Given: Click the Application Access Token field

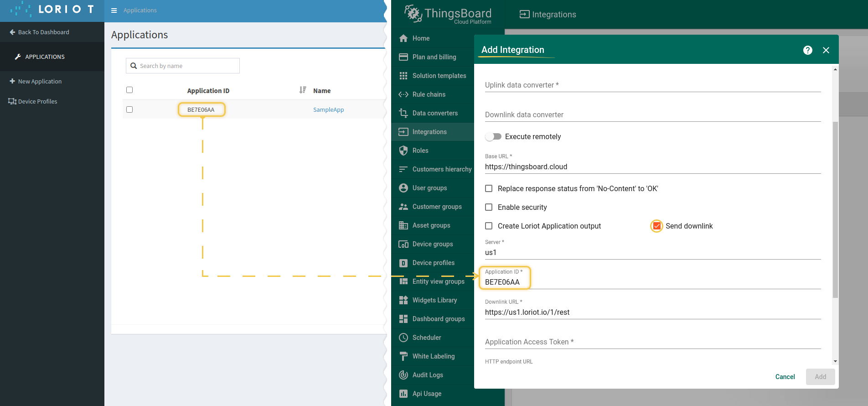Looking at the screenshot, I should (653, 342).
